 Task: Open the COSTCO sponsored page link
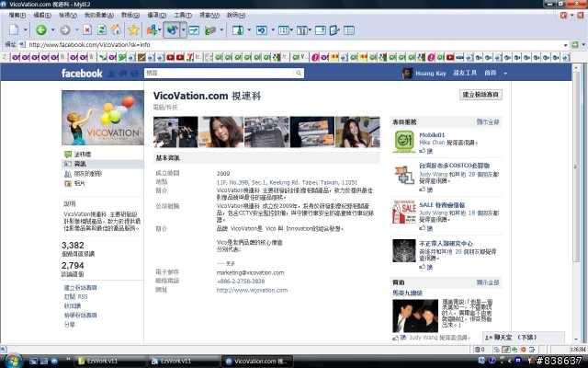click(454, 166)
